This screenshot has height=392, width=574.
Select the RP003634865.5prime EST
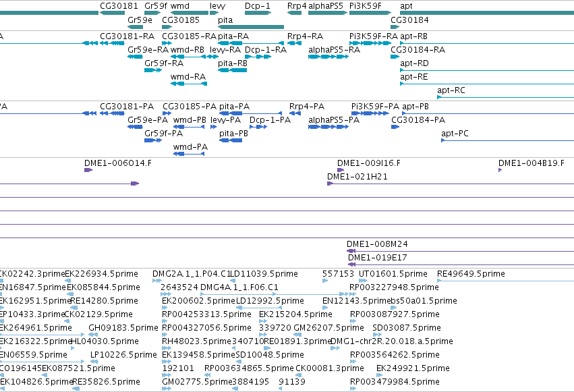pos(207,375)
